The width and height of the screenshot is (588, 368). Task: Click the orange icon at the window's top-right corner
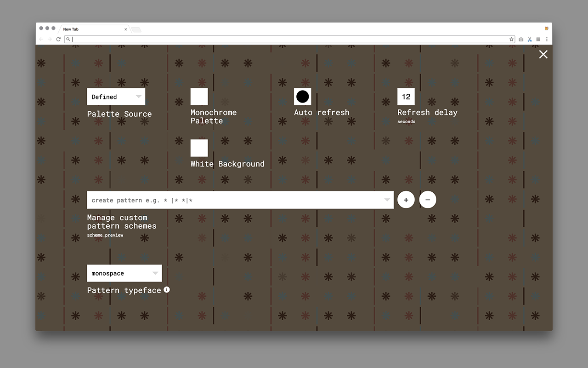pyautogui.click(x=547, y=29)
